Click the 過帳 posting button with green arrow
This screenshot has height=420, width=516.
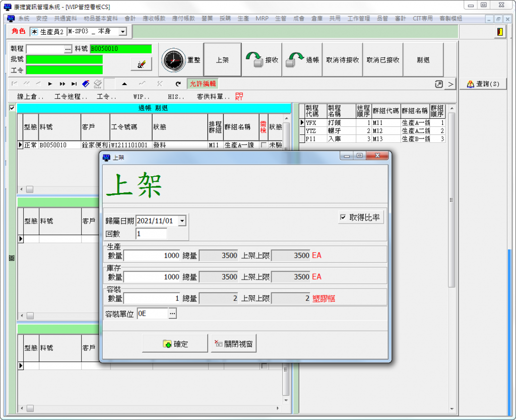[302, 60]
